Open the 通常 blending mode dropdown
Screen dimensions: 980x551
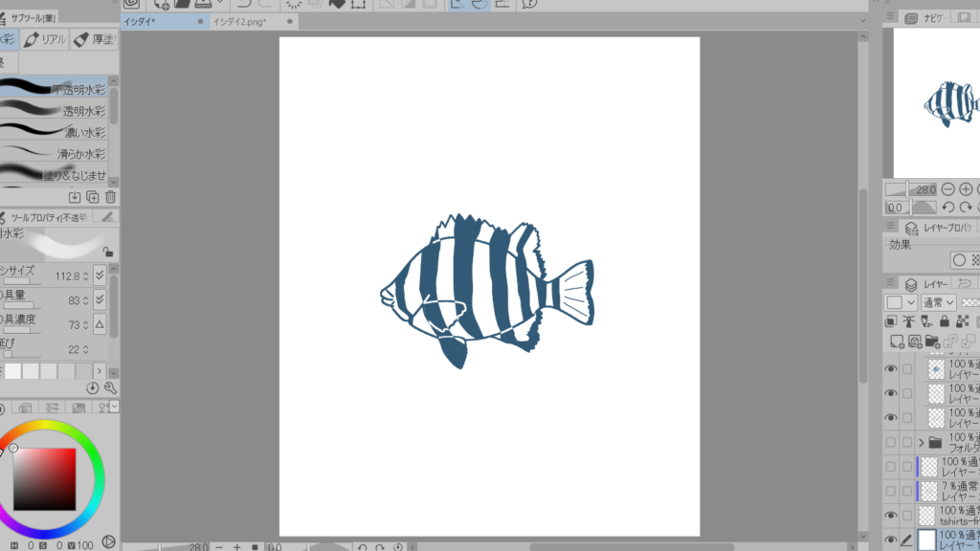(937, 302)
